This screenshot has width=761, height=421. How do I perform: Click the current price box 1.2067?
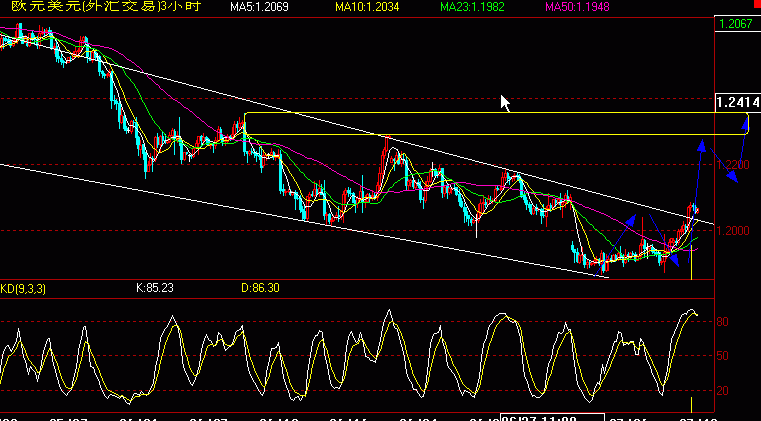click(x=736, y=24)
